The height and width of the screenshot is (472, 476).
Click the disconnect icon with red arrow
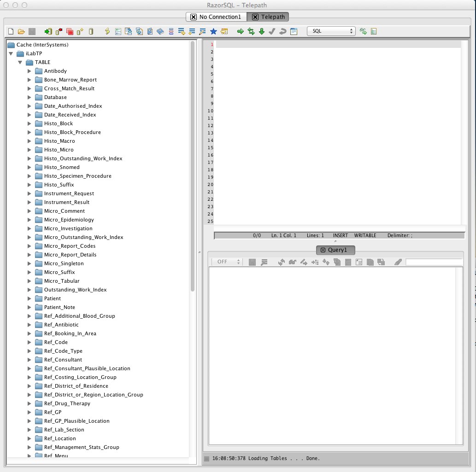[x=59, y=31]
